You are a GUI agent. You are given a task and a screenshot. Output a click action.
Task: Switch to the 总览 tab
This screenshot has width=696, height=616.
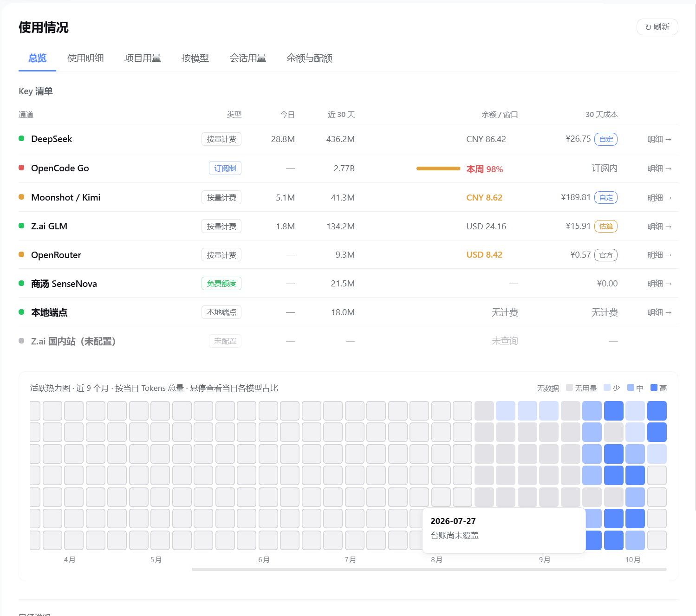point(37,58)
